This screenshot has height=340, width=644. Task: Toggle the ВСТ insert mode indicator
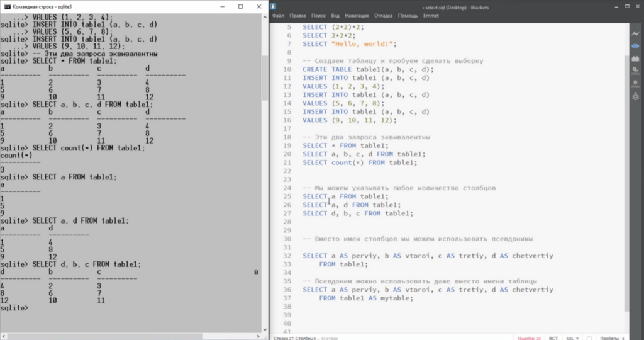(x=553, y=338)
